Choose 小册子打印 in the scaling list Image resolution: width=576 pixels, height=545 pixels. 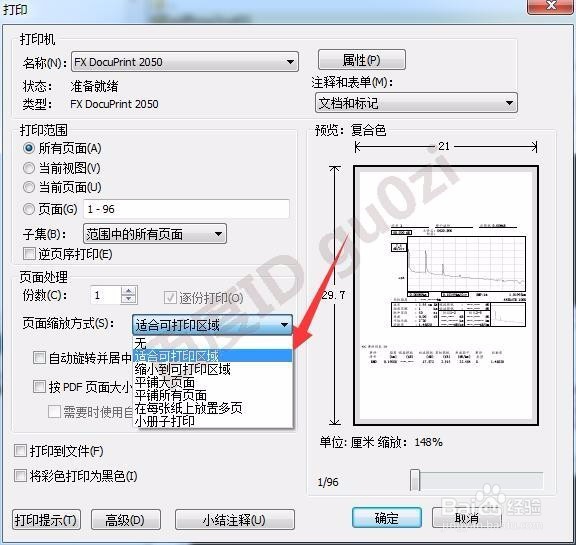tap(212, 421)
